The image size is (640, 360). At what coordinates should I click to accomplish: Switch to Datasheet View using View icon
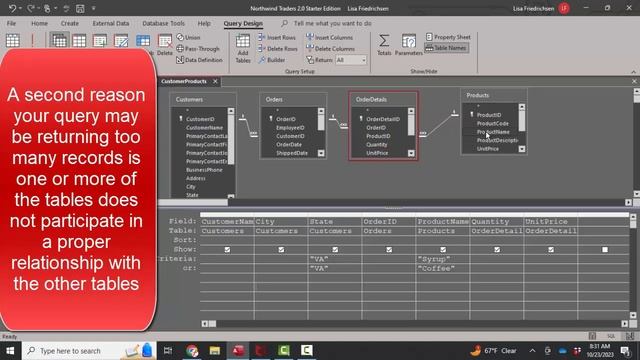(x=13, y=40)
